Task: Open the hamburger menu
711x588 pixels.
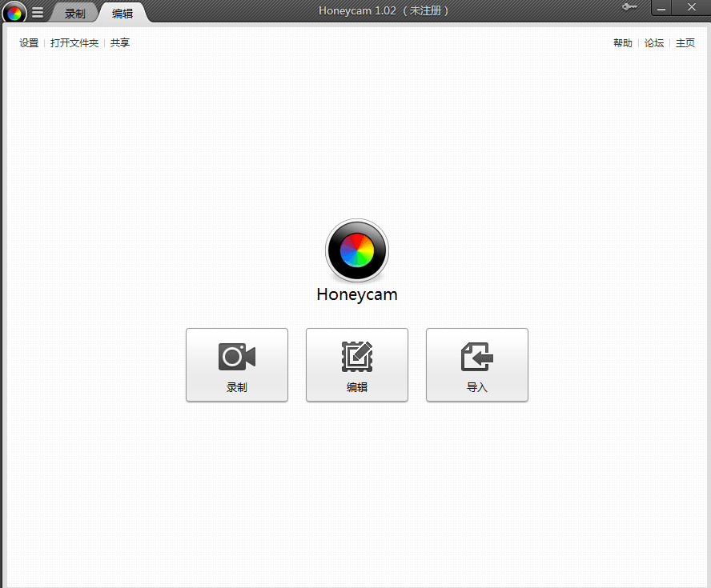Action: coord(38,13)
